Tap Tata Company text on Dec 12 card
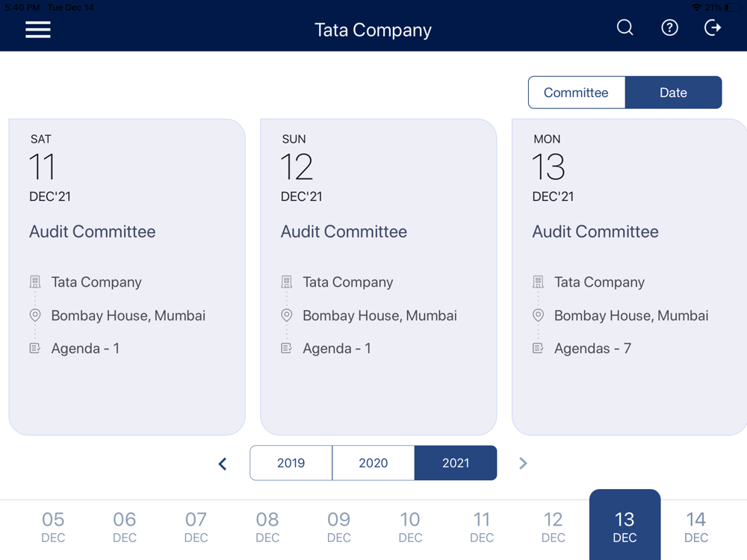This screenshot has width=747, height=560. [x=348, y=282]
